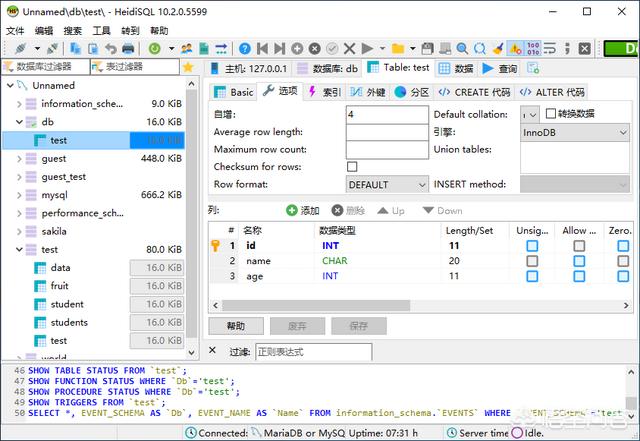The height and width of the screenshot is (441, 640).
Task: Switch to the 数据 tab
Action: click(456, 69)
